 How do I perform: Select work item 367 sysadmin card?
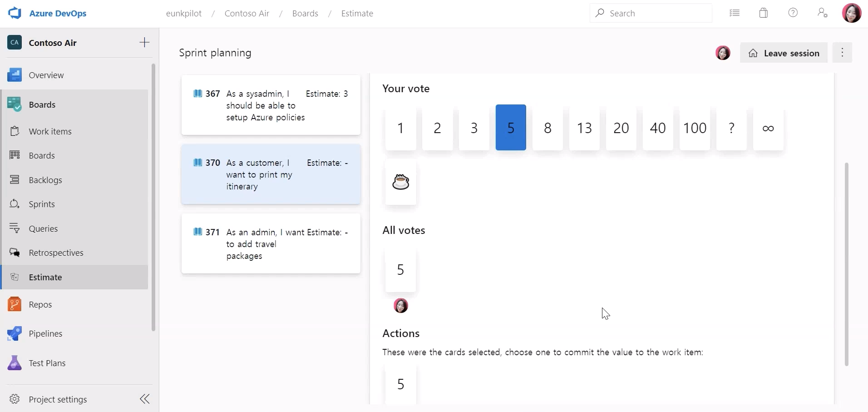click(271, 105)
